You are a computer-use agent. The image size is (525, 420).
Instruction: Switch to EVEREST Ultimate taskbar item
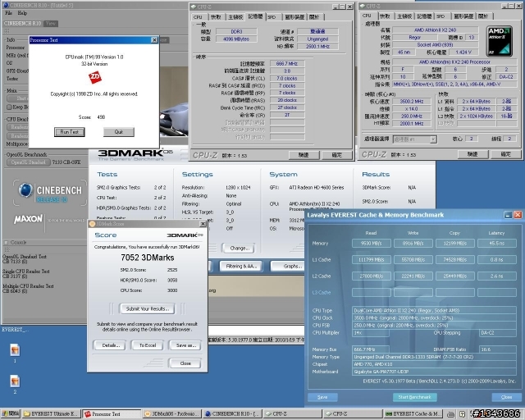tap(52, 413)
